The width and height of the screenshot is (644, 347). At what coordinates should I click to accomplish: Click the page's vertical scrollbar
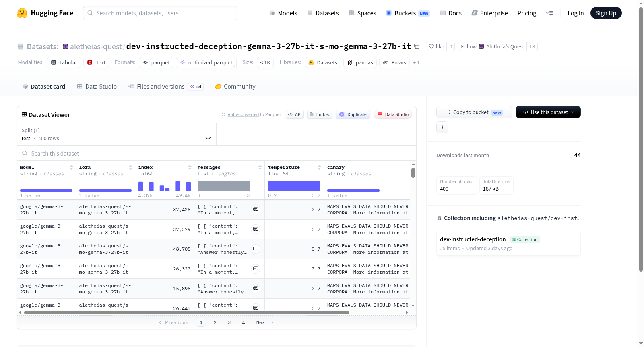tap(641, 139)
